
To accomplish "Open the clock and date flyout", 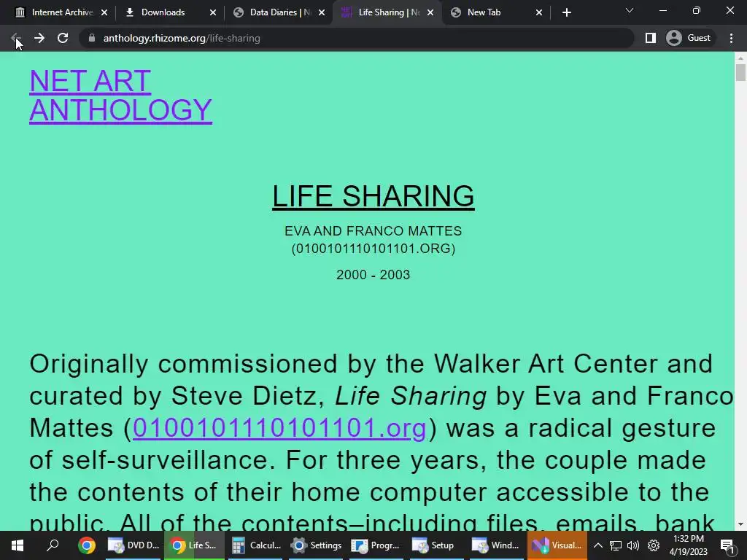I will coord(689,545).
